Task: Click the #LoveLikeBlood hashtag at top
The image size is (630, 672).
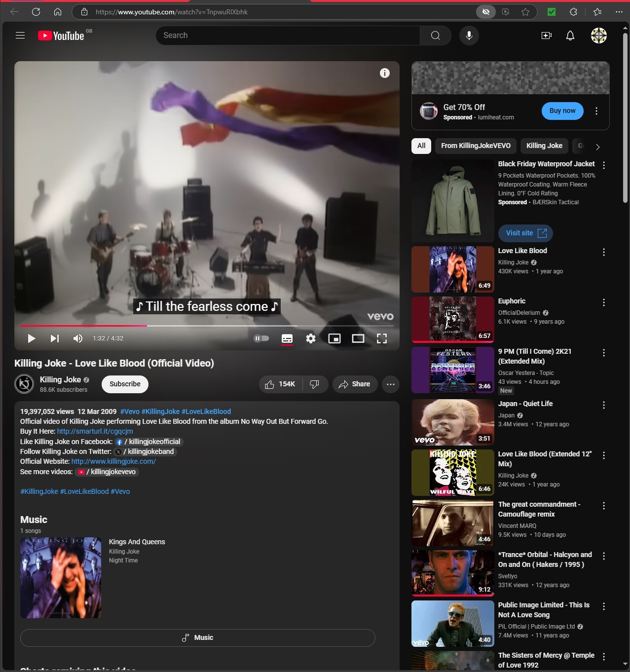Action: (x=206, y=411)
